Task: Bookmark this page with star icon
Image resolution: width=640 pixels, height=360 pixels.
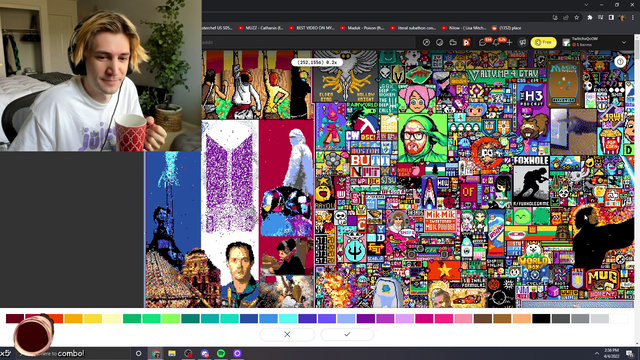Action: (577, 18)
